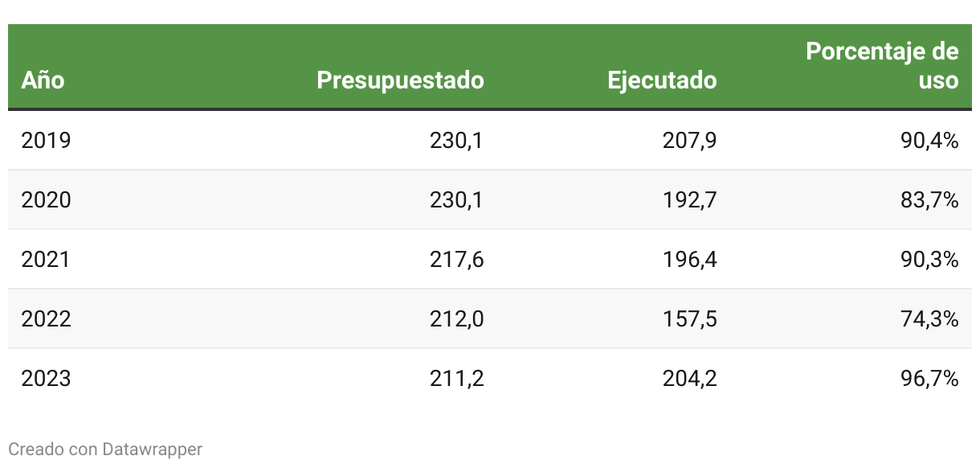Select the 2022 year cell
Screen dimensions: 980x468
point(46,319)
